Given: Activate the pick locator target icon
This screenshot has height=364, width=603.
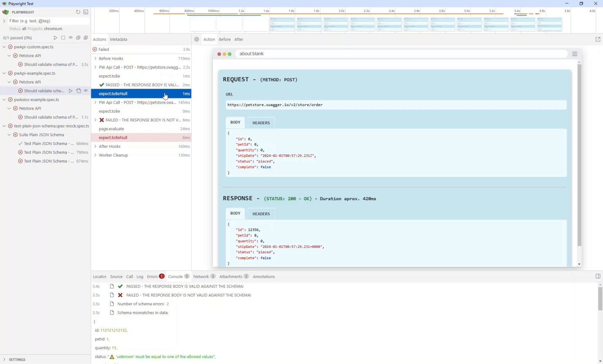Looking at the screenshot, I should [x=197, y=40].
